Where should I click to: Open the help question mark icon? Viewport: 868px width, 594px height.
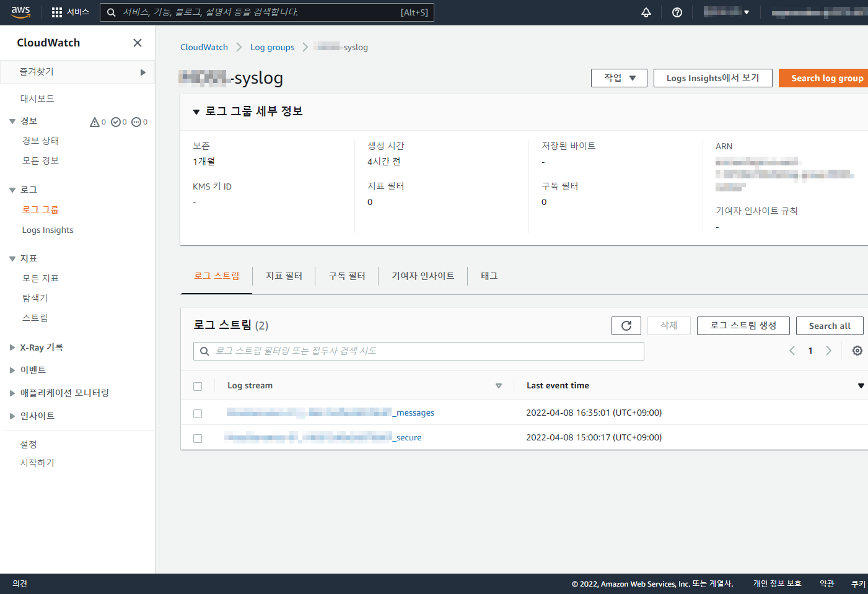click(677, 12)
